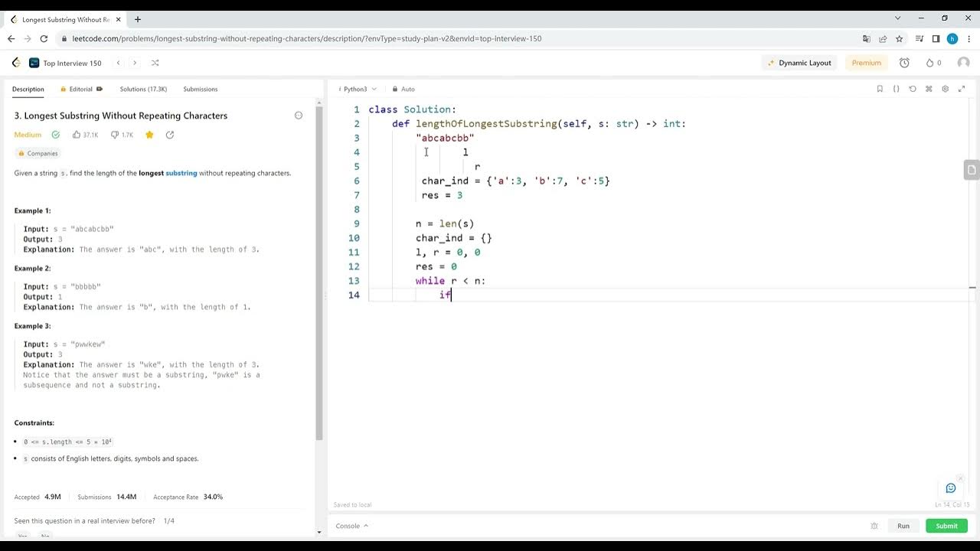Open the LeetCode profile avatar
Viewport: 980px width, 551px height.
(963, 63)
